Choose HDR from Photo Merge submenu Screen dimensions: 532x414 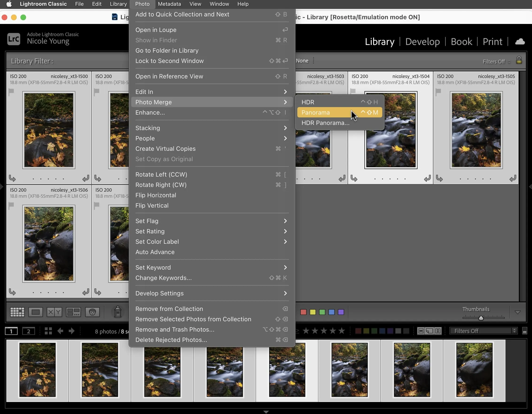(x=340, y=102)
